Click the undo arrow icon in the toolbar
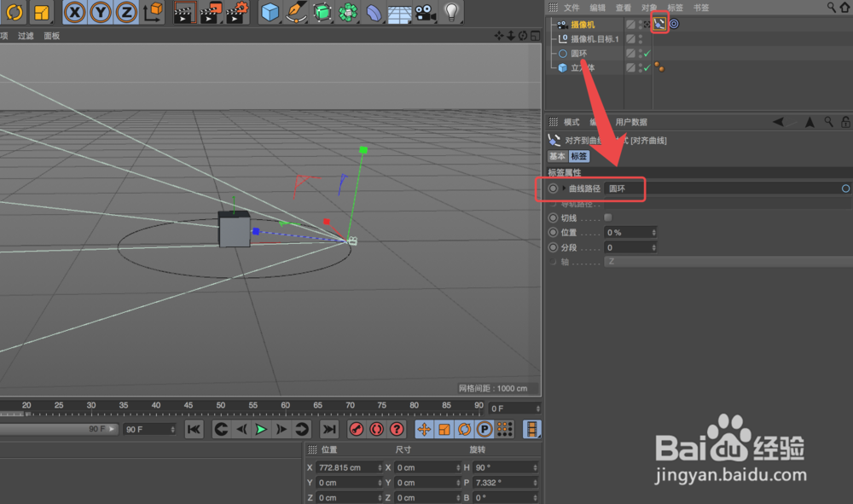This screenshot has width=853, height=504. click(x=14, y=12)
